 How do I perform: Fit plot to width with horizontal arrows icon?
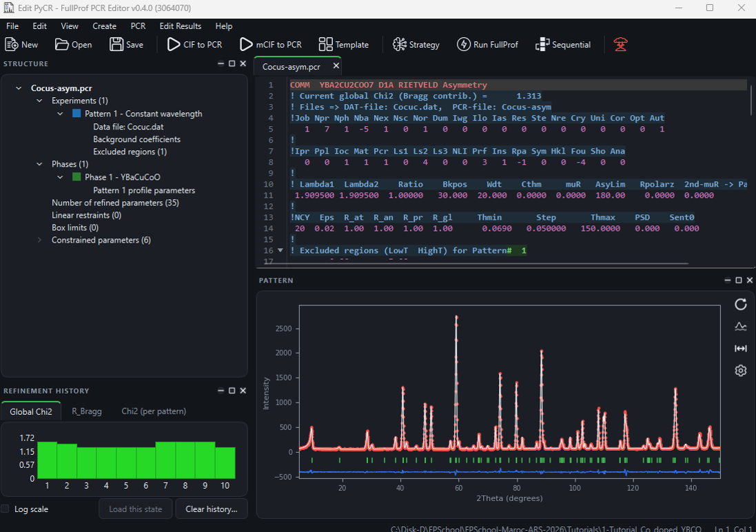coord(741,348)
